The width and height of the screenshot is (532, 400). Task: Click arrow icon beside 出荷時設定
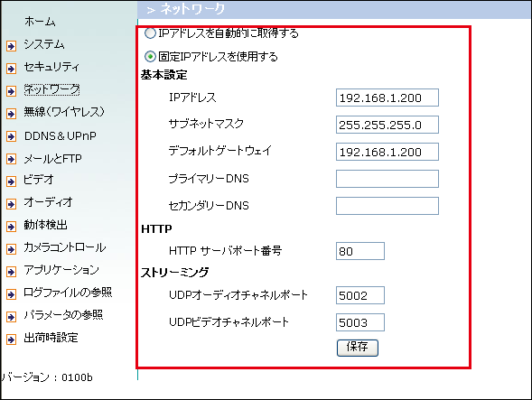11,340
